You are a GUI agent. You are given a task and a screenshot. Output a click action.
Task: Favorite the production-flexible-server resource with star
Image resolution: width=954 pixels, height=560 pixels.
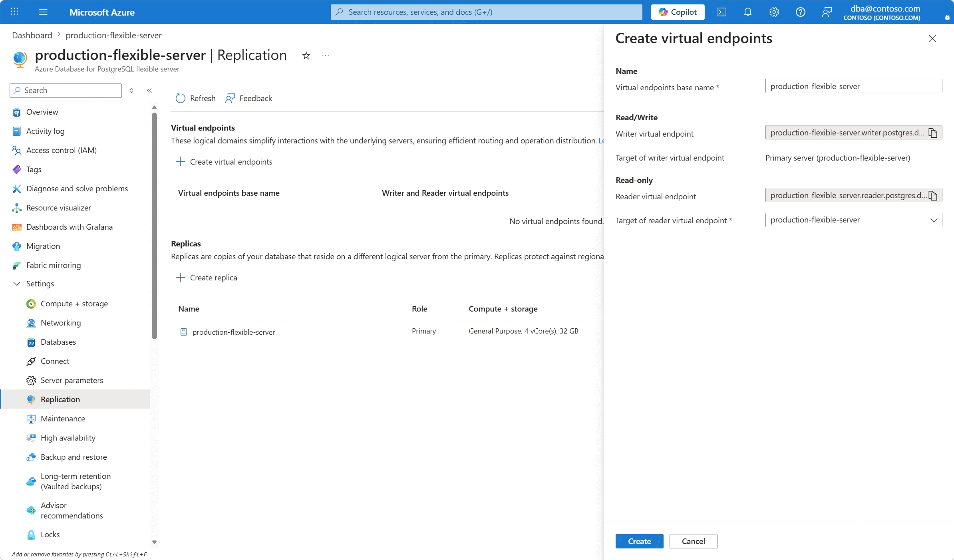click(306, 56)
